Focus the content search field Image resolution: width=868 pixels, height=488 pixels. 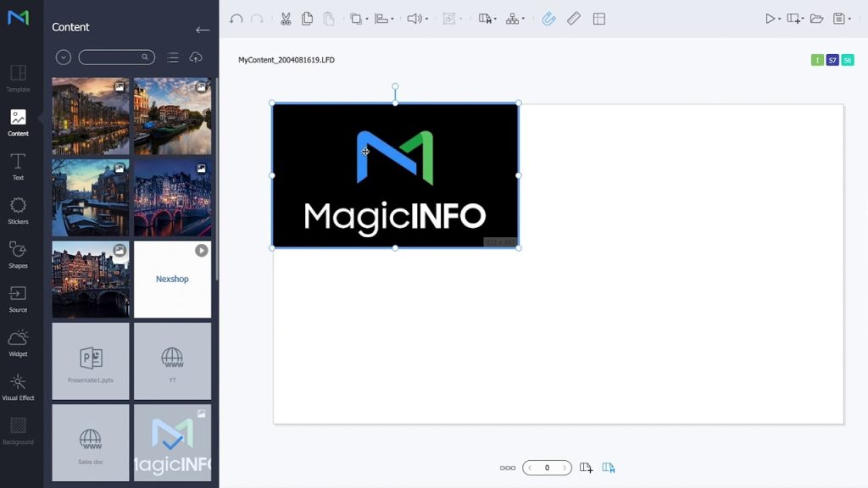tap(116, 57)
